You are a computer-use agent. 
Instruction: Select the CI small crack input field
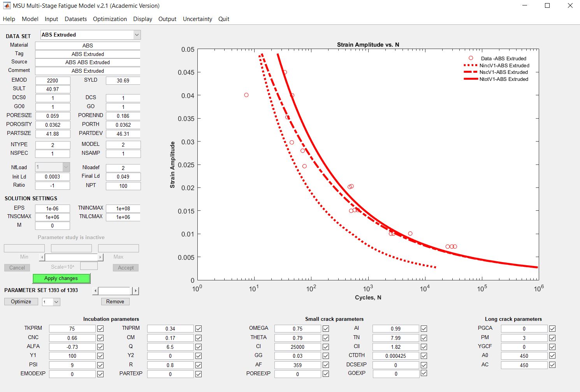[x=297, y=347]
